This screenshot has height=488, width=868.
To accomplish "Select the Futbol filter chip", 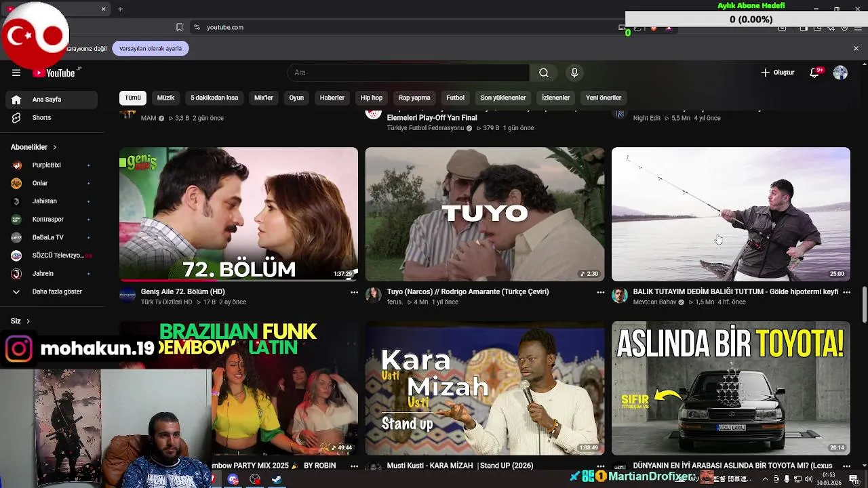I will 455,98.
